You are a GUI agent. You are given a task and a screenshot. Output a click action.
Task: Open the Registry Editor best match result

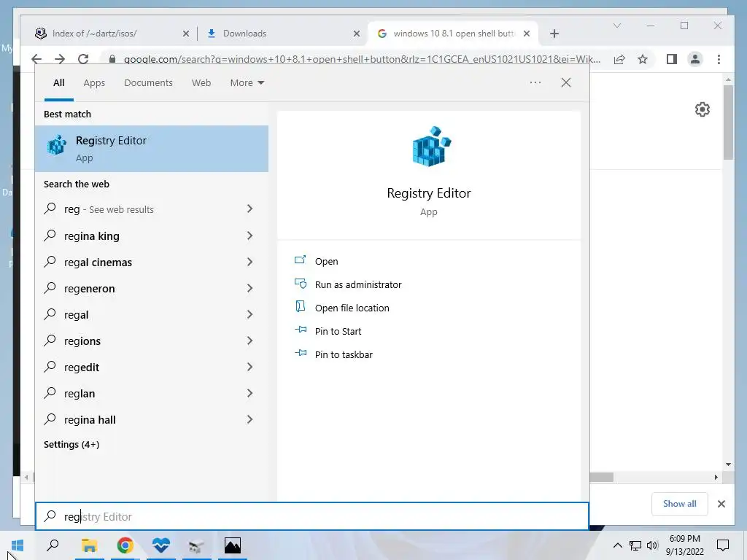152,149
